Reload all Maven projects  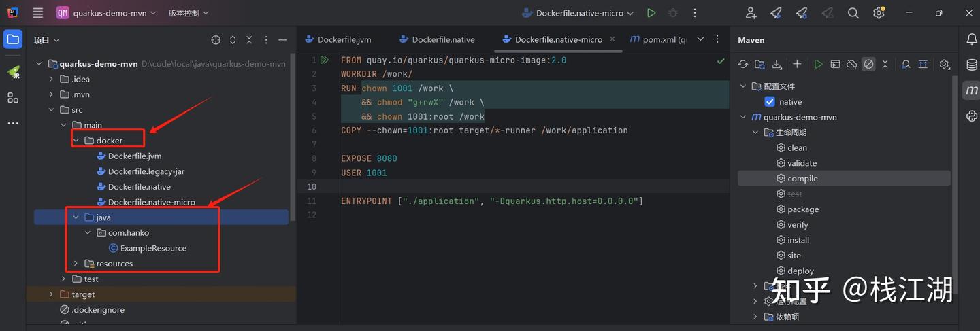tap(742, 64)
